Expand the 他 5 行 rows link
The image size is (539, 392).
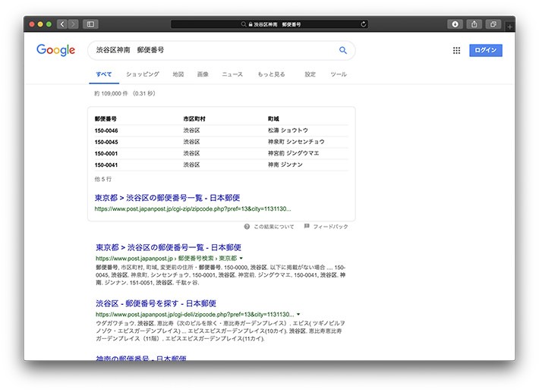point(102,179)
